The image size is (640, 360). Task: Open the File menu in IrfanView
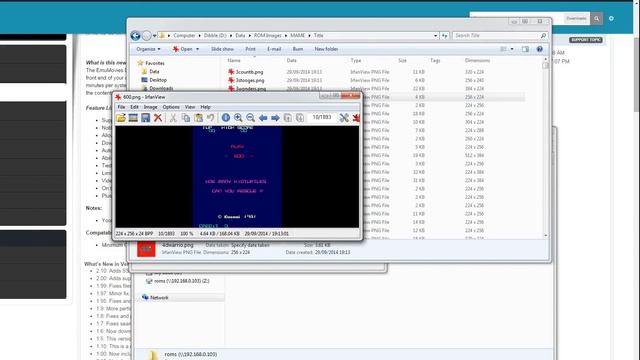point(121,107)
